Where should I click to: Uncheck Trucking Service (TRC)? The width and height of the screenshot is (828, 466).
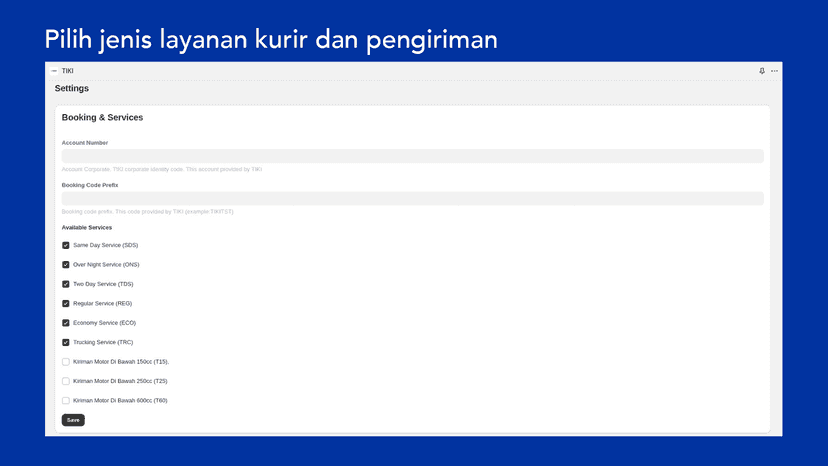pos(65,342)
